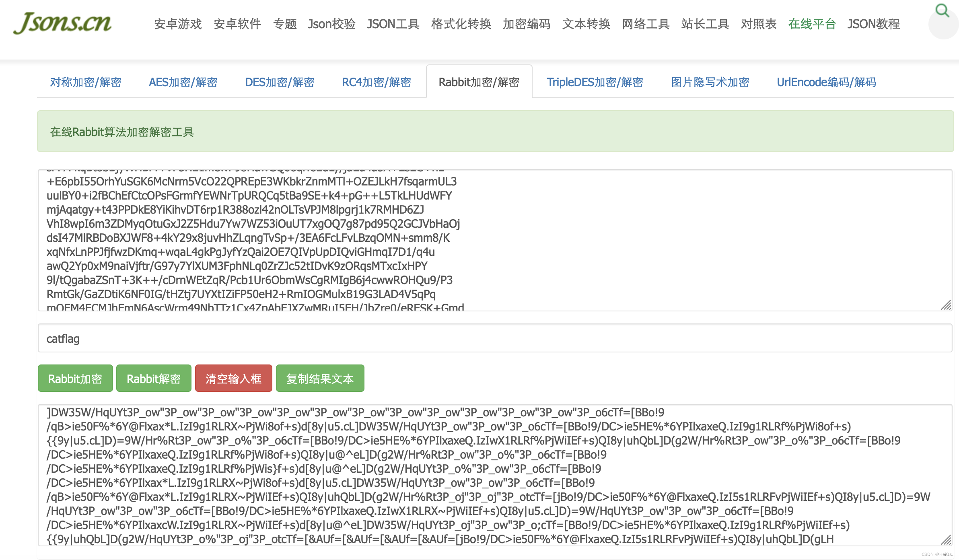This screenshot has height=560, width=959.
Task: Open TripleDES加密/解密 tab
Action: [595, 82]
